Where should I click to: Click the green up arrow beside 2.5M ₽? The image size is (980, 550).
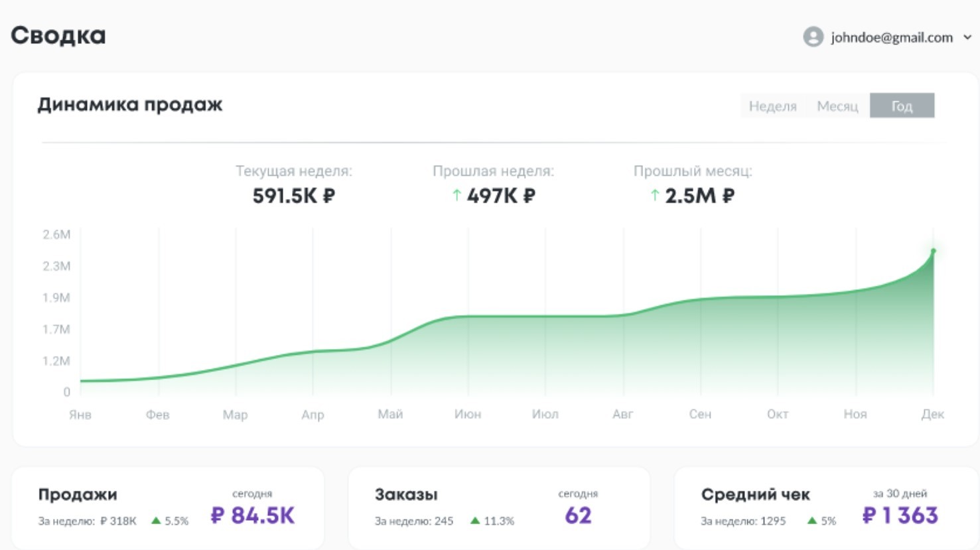(654, 195)
